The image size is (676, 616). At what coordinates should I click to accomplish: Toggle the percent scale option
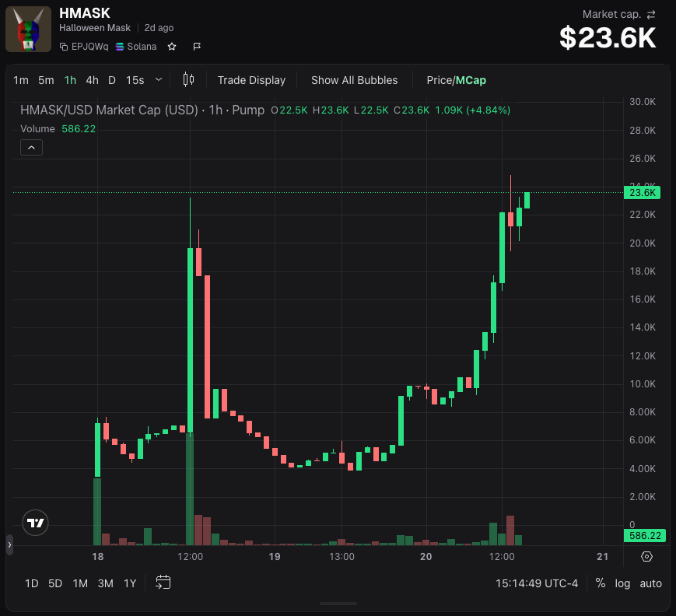[x=600, y=583]
